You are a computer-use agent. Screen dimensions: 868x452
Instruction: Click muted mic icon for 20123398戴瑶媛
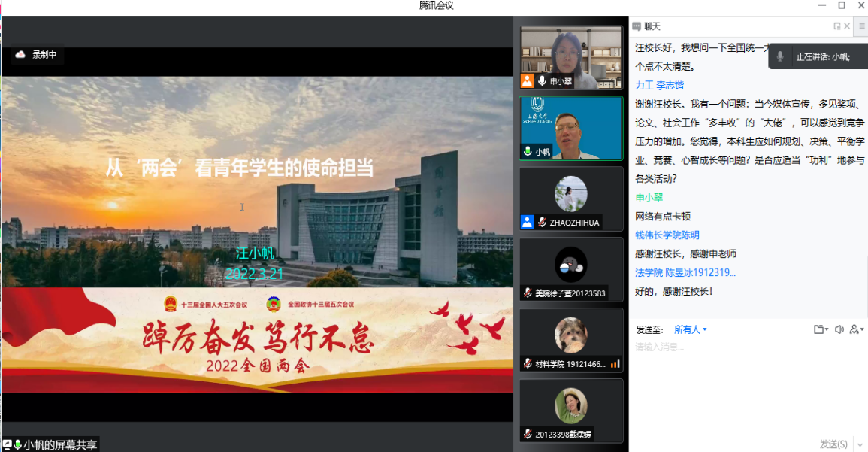528,435
